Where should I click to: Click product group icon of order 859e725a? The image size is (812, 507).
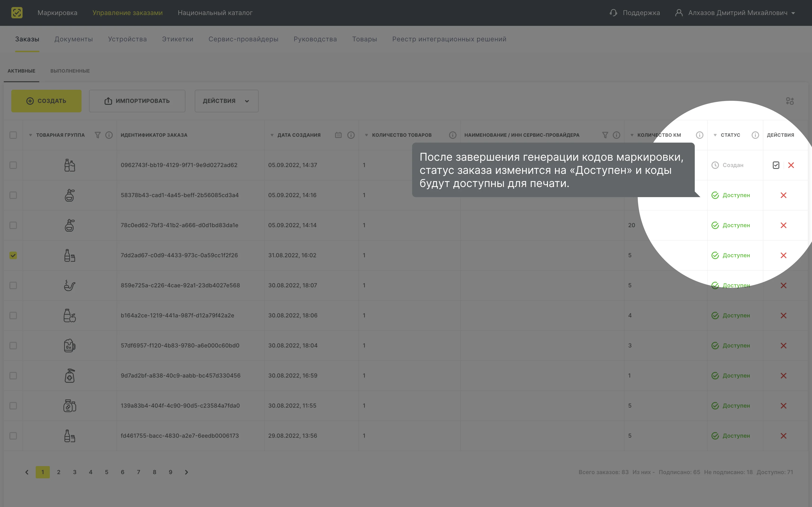(70, 285)
